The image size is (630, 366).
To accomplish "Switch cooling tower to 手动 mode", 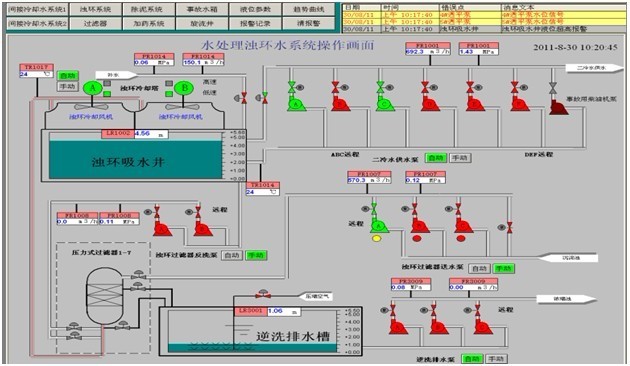I will (68, 86).
